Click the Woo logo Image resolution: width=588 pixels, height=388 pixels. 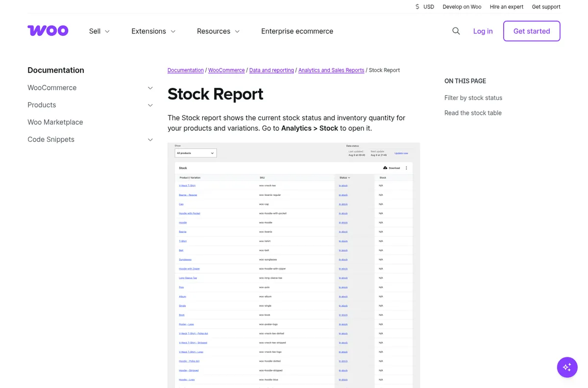pos(48,31)
